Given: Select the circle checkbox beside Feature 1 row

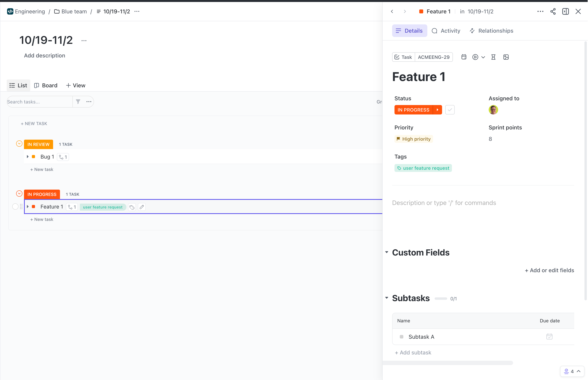Looking at the screenshot, I should [15, 207].
